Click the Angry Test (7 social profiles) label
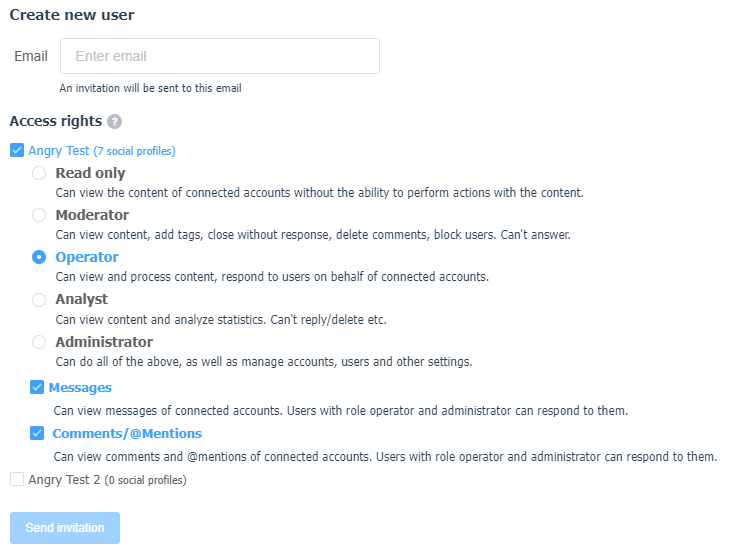Image resolution: width=730 pixels, height=550 pixels. click(x=102, y=151)
